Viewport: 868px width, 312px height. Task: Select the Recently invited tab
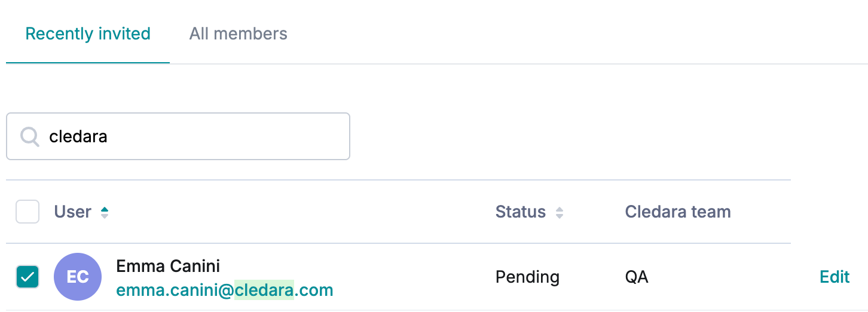[x=88, y=33]
